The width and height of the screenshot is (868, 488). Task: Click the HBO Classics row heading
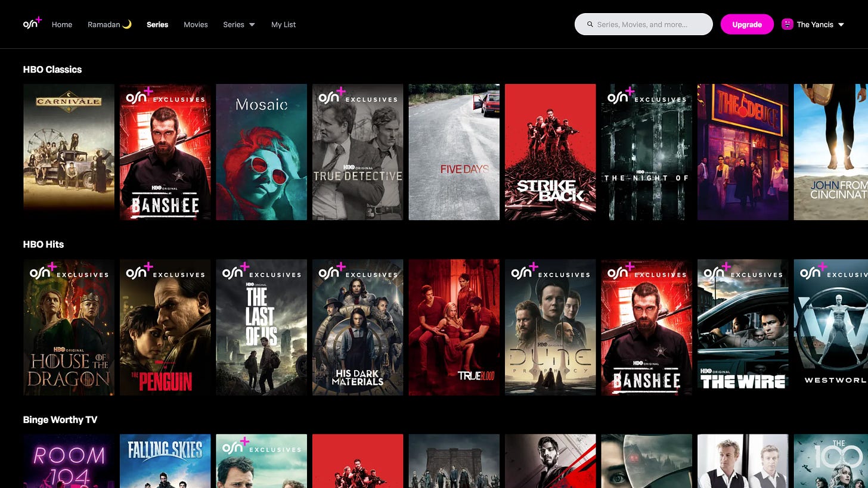click(52, 69)
